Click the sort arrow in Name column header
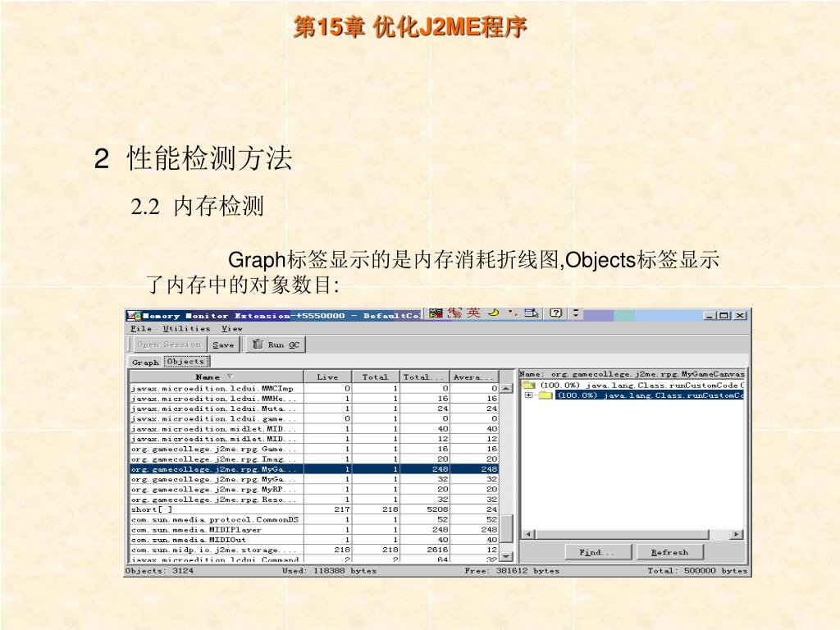 (x=230, y=377)
